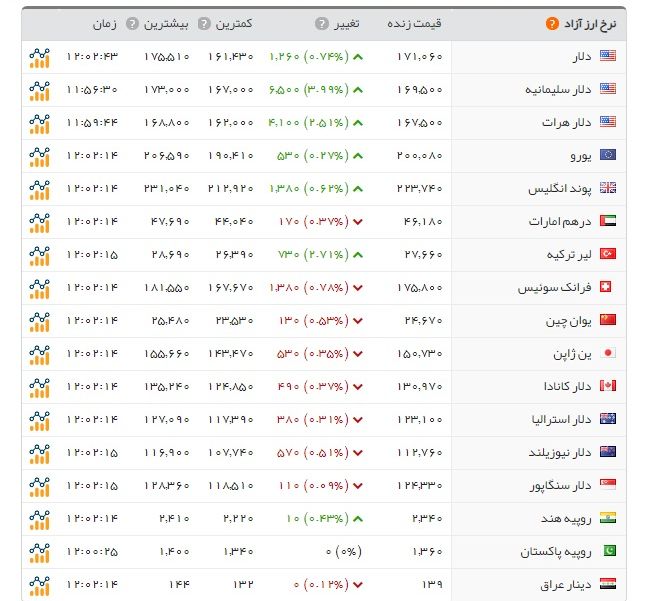Open the chart icon for دینار عراق
Viewport: 645px width, 601px height.
click(x=39, y=584)
